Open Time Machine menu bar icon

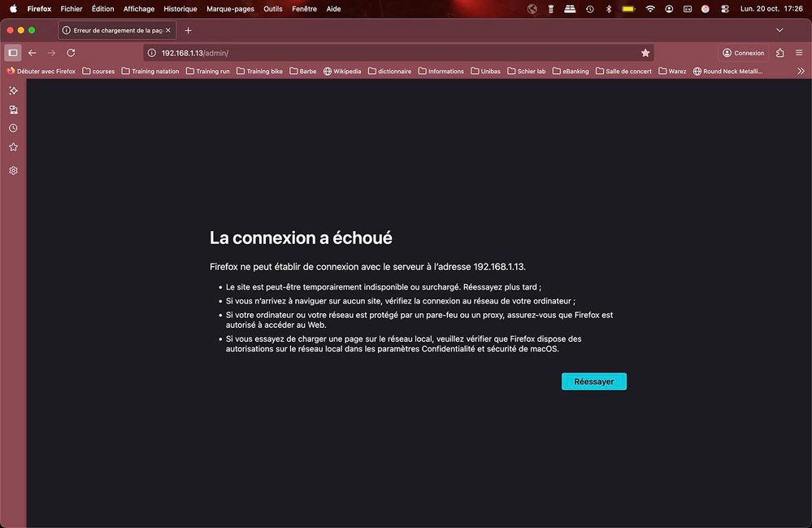click(590, 9)
